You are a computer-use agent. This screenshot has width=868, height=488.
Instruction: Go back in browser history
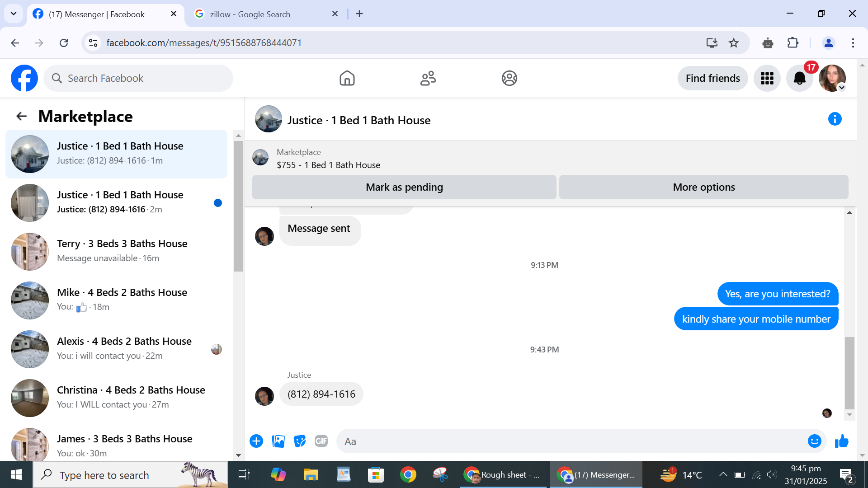(15, 43)
